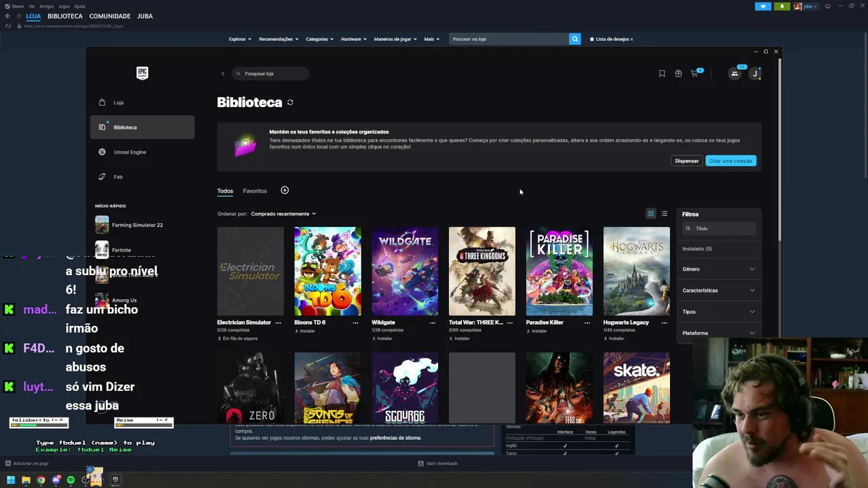
Task: Dismiss the collections banner with Dispensar
Action: click(687, 161)
